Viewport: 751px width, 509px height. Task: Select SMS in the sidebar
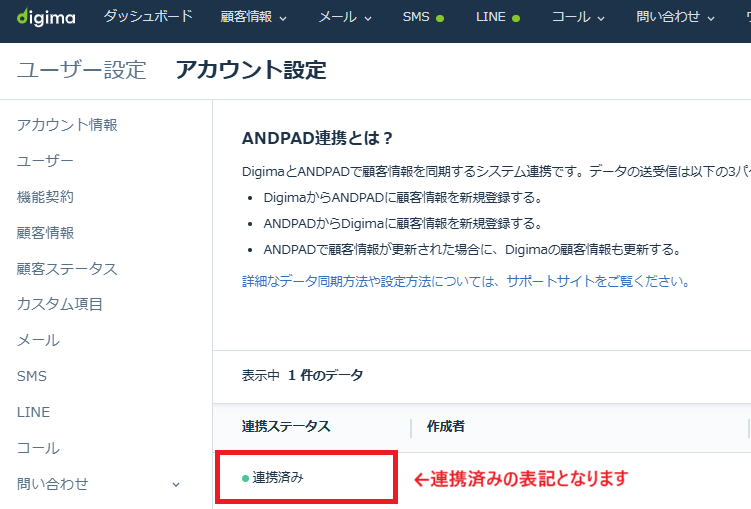click(x=32, y=376)
